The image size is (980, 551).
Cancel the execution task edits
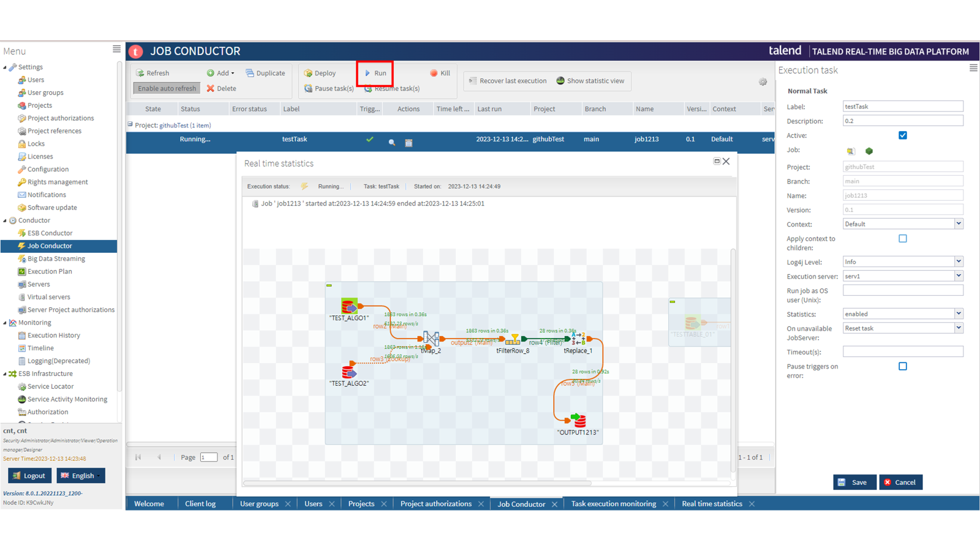pyautogui.click(x=900, y=482)
